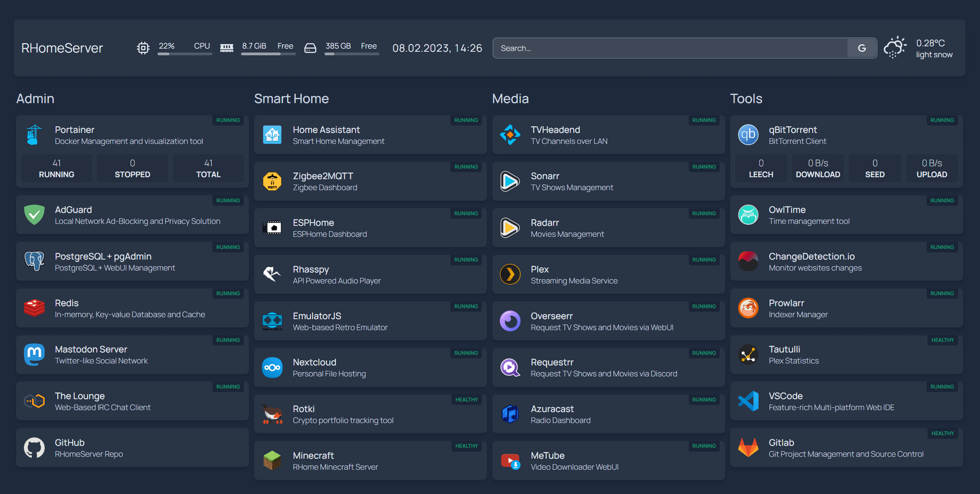Click the disk drive icon
Screen dimensions: 980x494
(310, 48)
